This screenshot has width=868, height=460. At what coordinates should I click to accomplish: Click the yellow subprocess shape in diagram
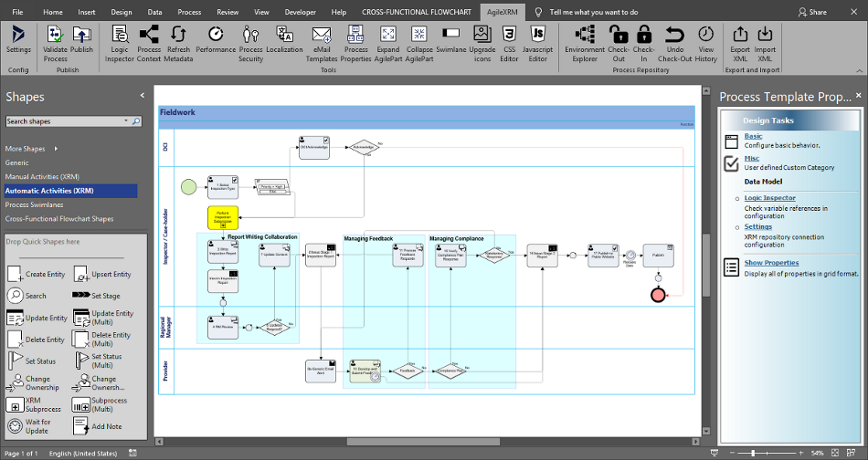(223, 217)
